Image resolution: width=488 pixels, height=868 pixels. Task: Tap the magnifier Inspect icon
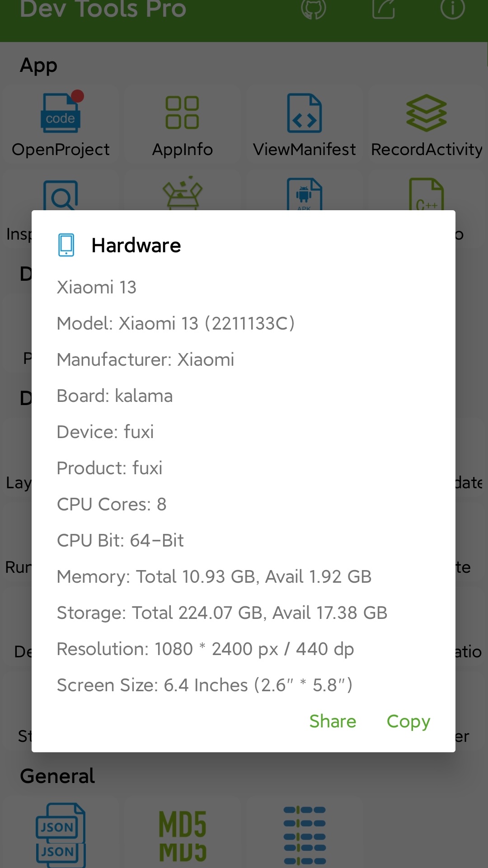pyautogui.click(x=61, y=195)
